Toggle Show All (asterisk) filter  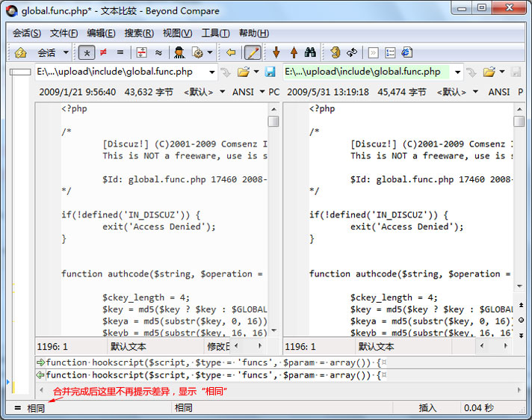(87, 52)
